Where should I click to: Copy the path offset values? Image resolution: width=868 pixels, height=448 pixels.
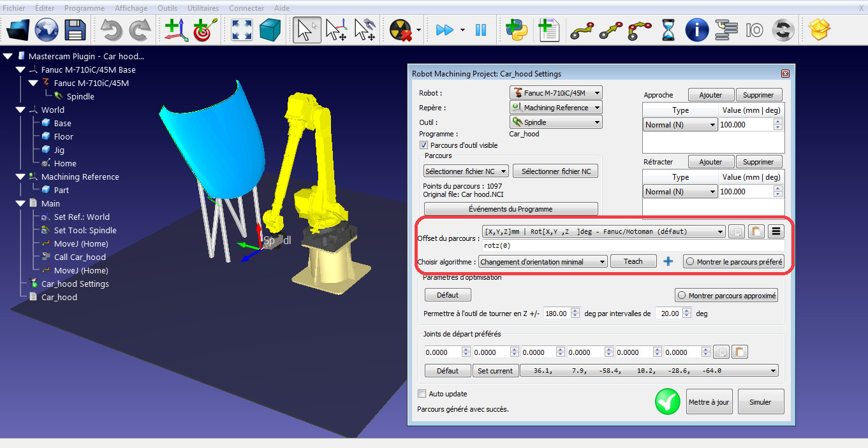[x=737, y=231]
